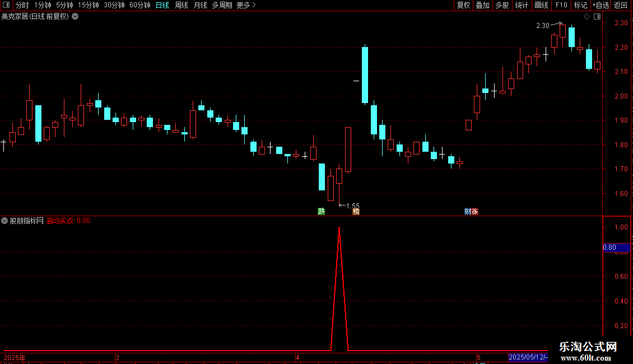Click the 标记 mark button
Viewport: 633px width, 364px height.
pyautogui.click(x=580, y=5)
